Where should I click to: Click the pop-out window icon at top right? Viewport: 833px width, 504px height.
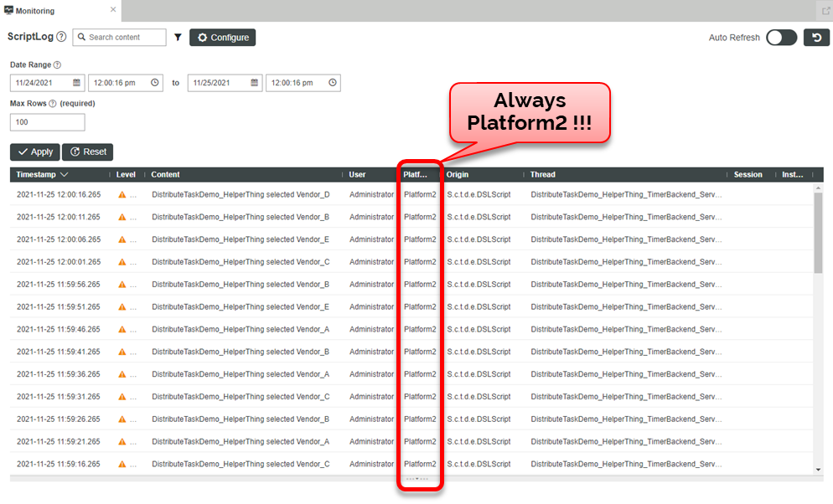click(826, 11)
